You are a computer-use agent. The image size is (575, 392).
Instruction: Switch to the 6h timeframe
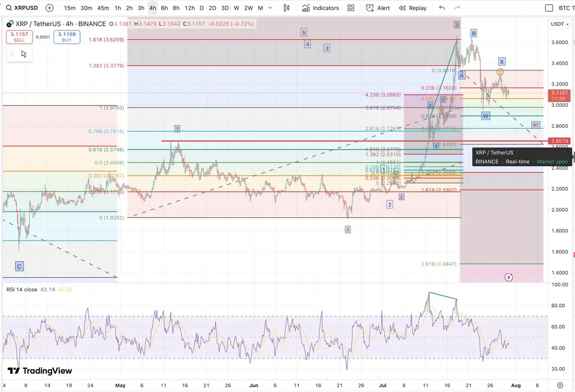(164, 8)
